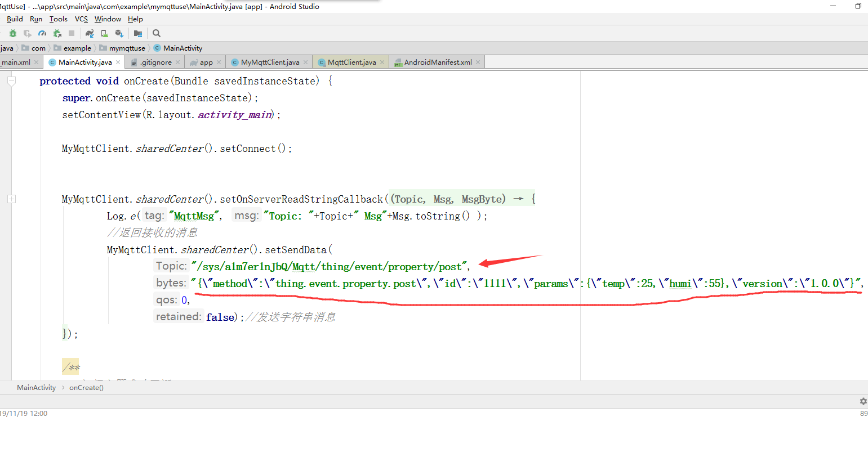Open the VCS menu
Viewport: 868px width, 466px height.
pos(81,19)
